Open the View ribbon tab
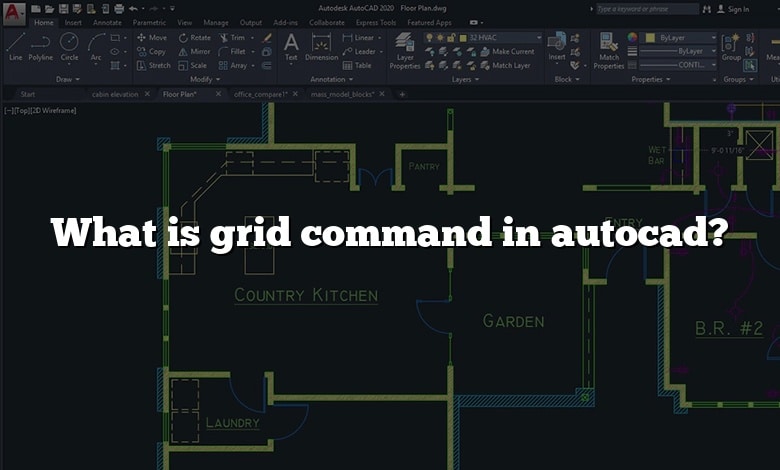The image size is (780, 470). click(185, 22)
